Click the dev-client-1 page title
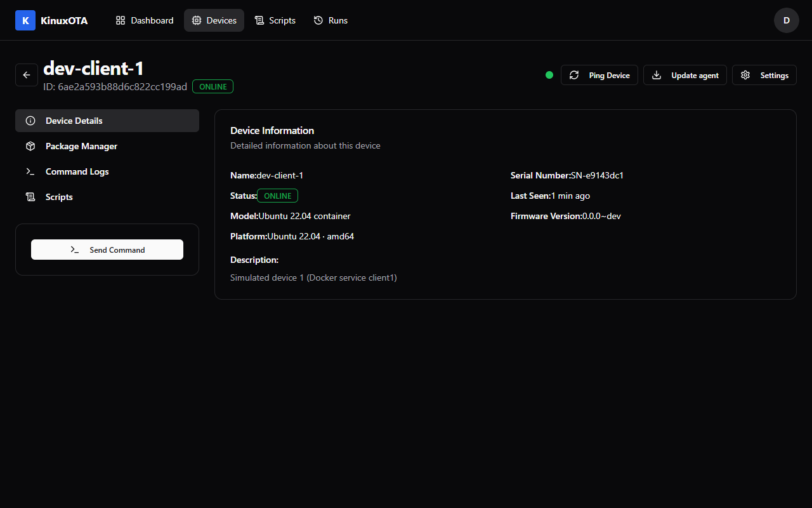812x508 pixels. pos(93,68)
